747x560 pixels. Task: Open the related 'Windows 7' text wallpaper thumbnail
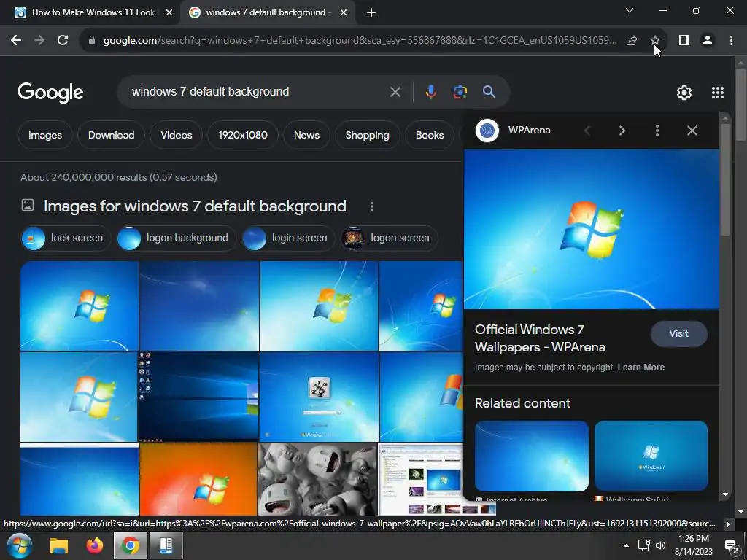click(x=651, y=456)
